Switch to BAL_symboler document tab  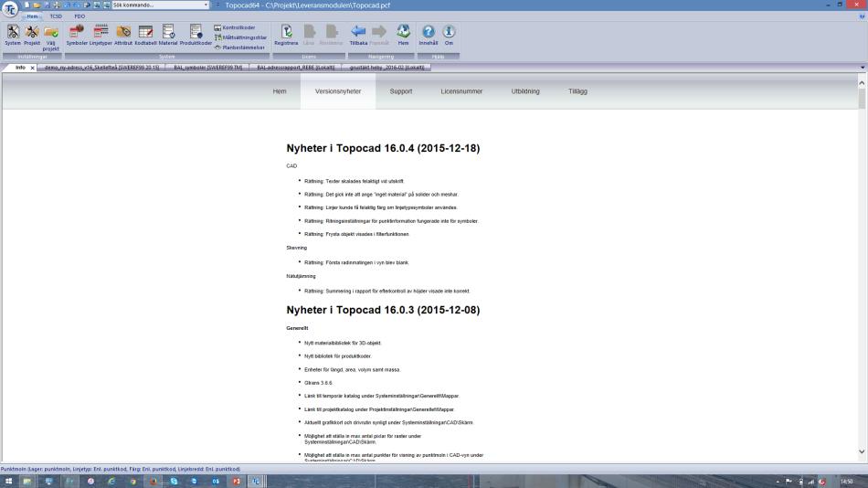[x=208, y=68]
